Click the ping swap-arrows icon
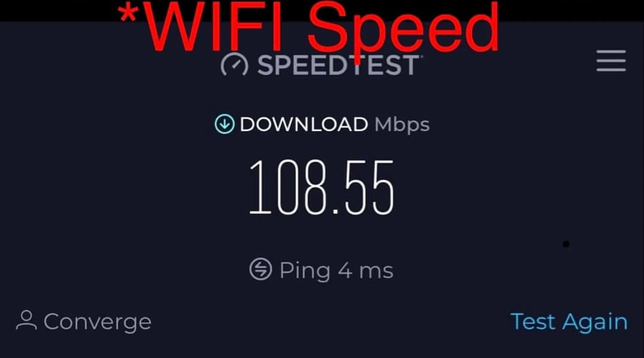Viewport: 644px width, 358px height. coord(260,269)
